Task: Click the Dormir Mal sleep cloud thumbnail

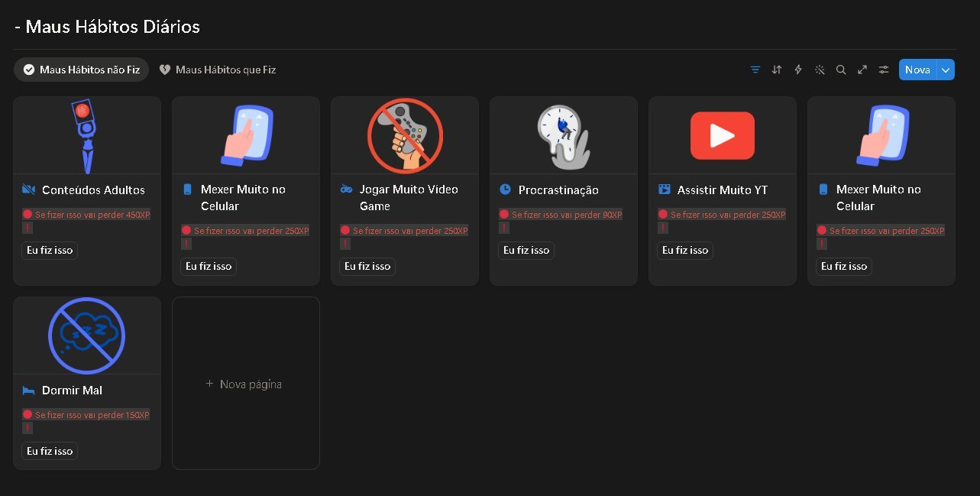Action: pyautogui.click(x=86, y=336)
